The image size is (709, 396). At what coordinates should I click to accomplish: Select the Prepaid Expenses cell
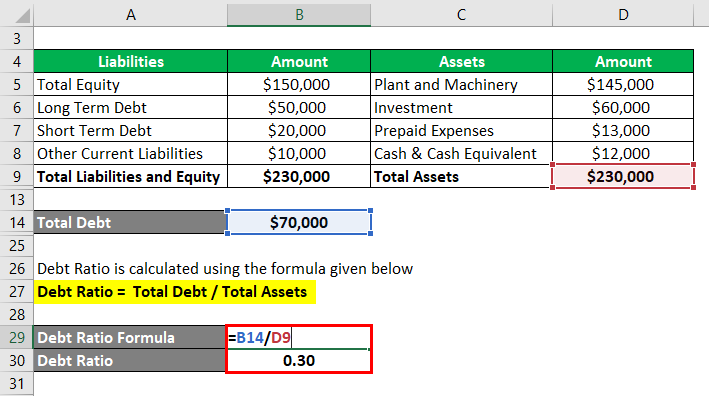tap(461, 131)
